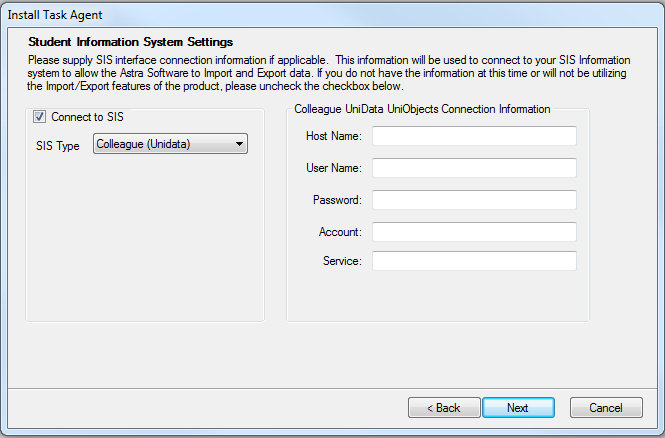The image size is (665, 438).
Task: Uncheck the Connect to SIS checkbox
Action: tap(39, 117)
